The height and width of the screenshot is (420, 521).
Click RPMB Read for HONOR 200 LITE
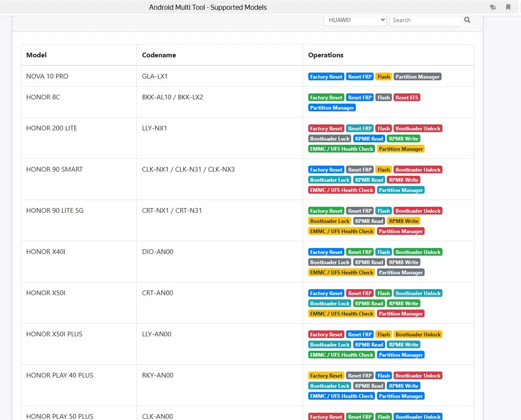pyautogui.click(x=369, y=139)
